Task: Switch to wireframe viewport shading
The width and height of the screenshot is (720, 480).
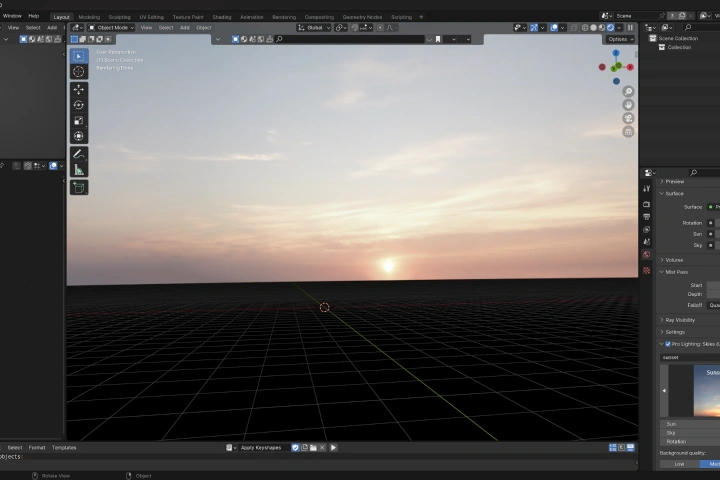Action: click(x=585, y=28)
